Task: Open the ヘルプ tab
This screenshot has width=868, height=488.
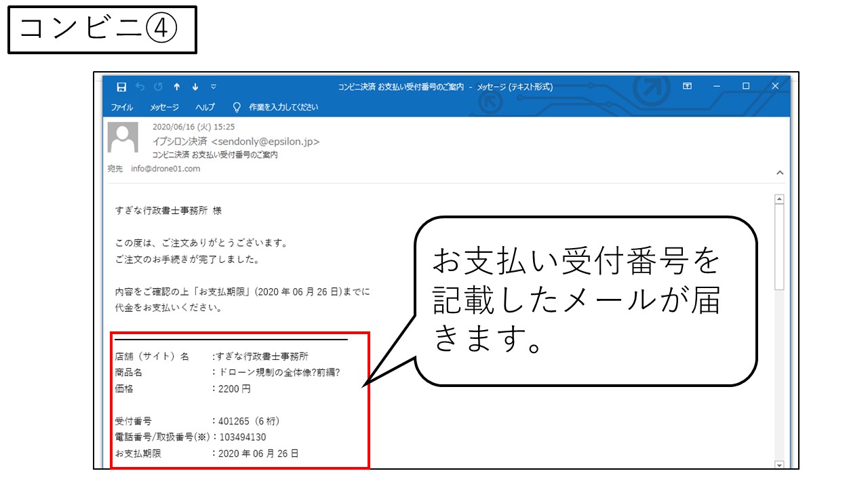Action: click(205, 107)
